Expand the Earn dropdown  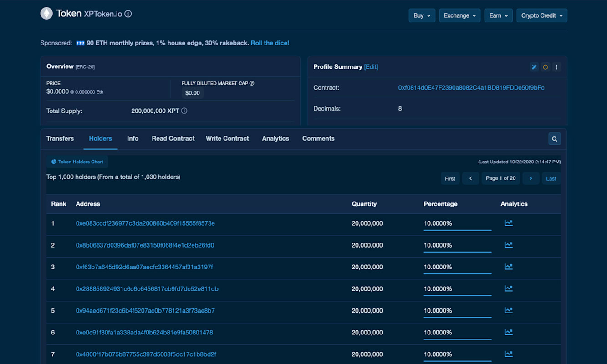pos(499,15)
